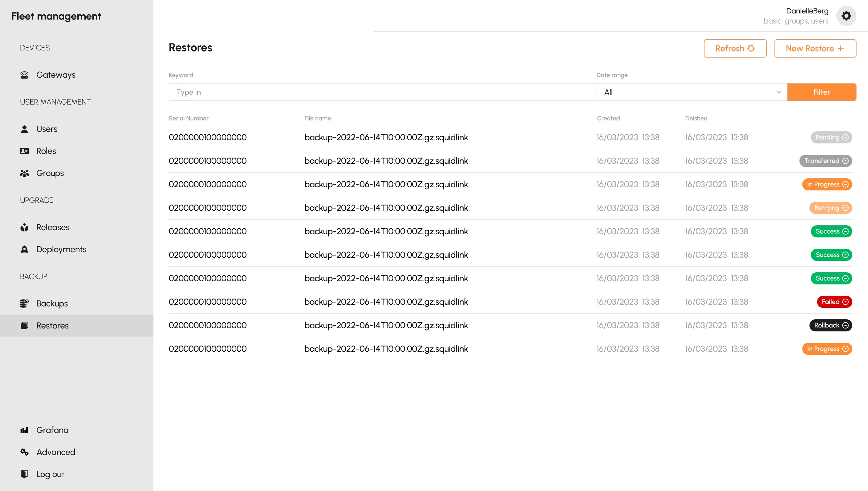Click the Pending status badge
868x491 pixels.
point(831,137)
